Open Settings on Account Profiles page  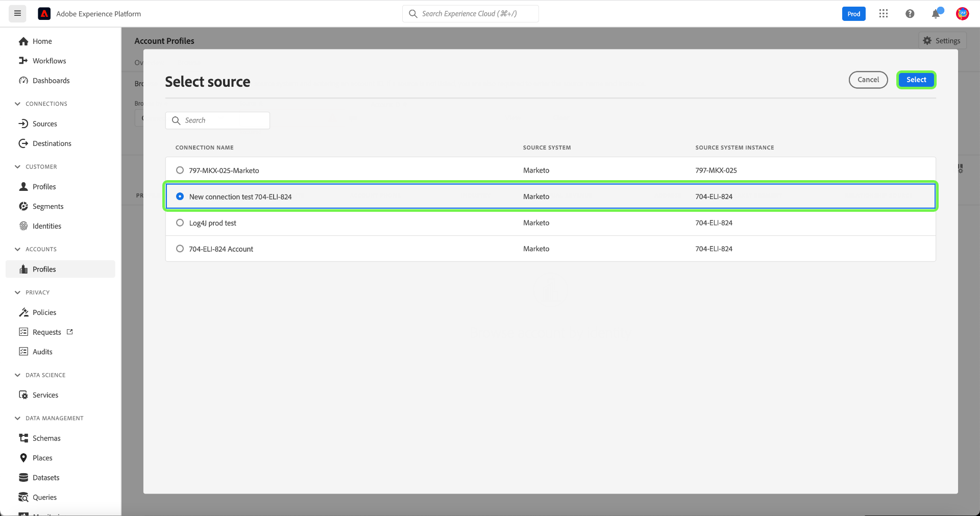[x=942, y=41]
